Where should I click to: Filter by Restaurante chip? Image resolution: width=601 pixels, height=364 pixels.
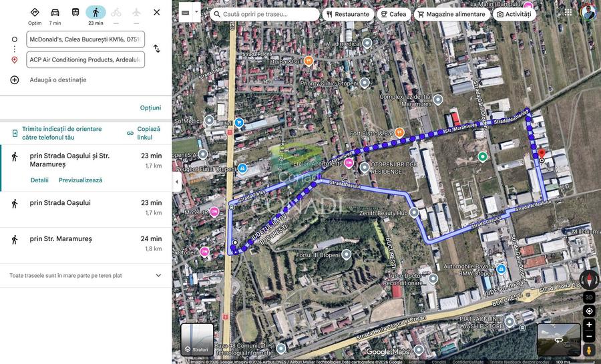point(348,14)
